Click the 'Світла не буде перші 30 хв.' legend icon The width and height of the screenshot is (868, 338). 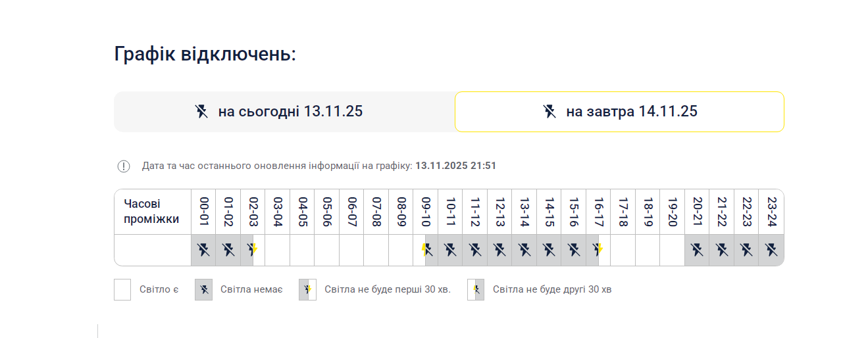pos(307,289)
